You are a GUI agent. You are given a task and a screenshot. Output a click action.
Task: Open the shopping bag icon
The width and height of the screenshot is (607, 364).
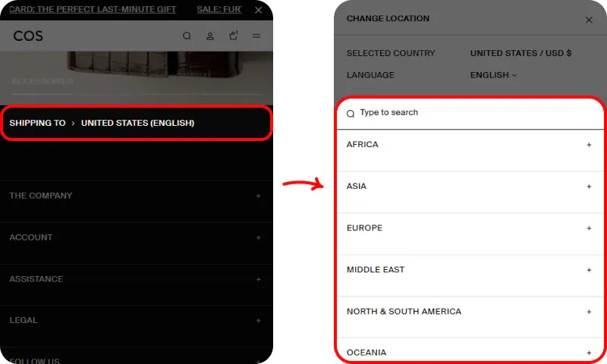pyautogui.click(x=234, y=36)
